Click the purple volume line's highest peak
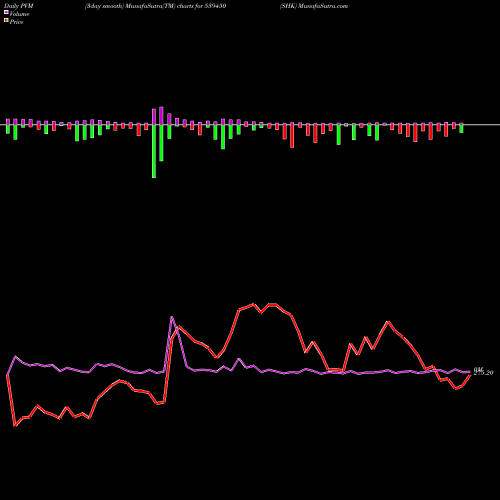 coord(172,317)
